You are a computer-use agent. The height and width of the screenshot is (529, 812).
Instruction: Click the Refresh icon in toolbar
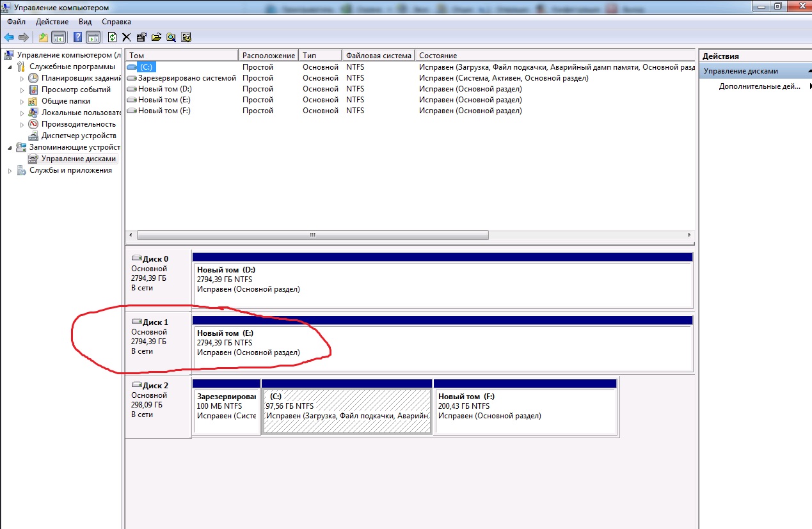tap(113, 37)
